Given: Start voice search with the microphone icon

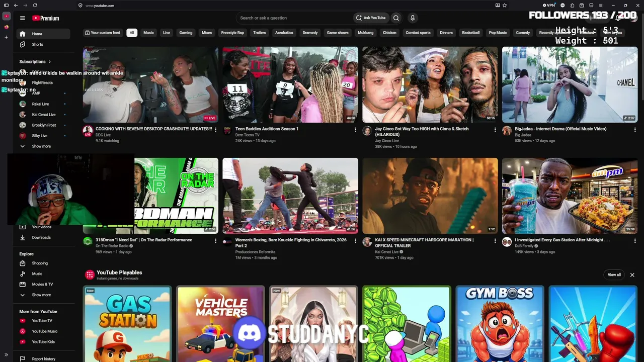Looking at the screenshot, I should tap(413, 18).
